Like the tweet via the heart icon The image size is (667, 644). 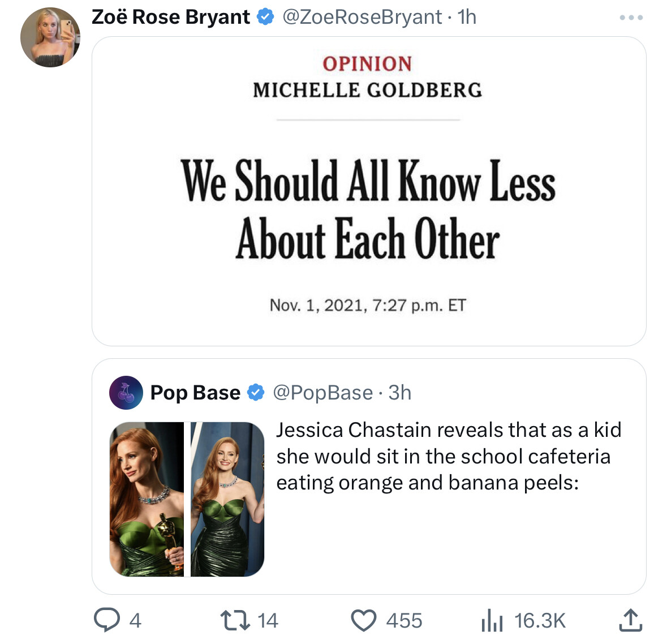coord(364,621)
